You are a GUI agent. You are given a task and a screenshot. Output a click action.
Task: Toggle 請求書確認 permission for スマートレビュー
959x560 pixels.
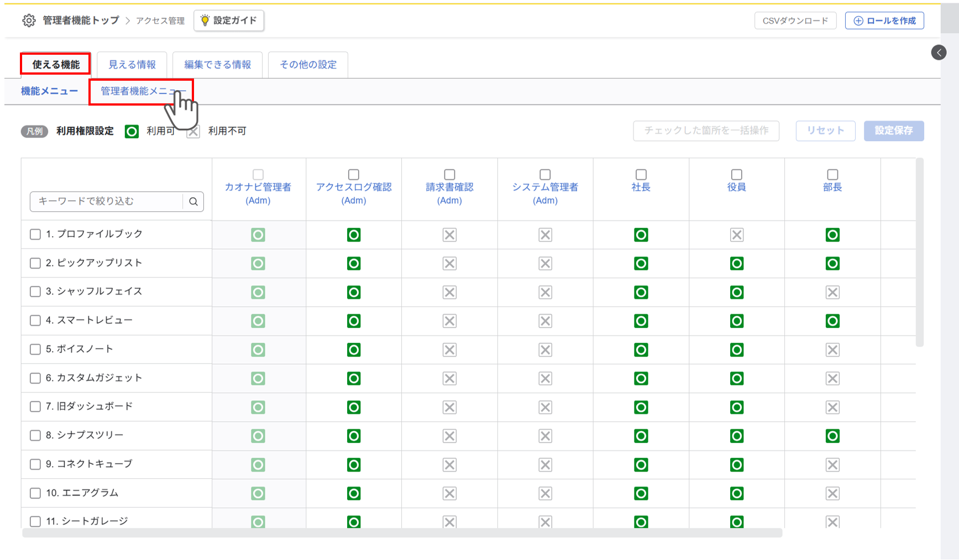point(449,321)
